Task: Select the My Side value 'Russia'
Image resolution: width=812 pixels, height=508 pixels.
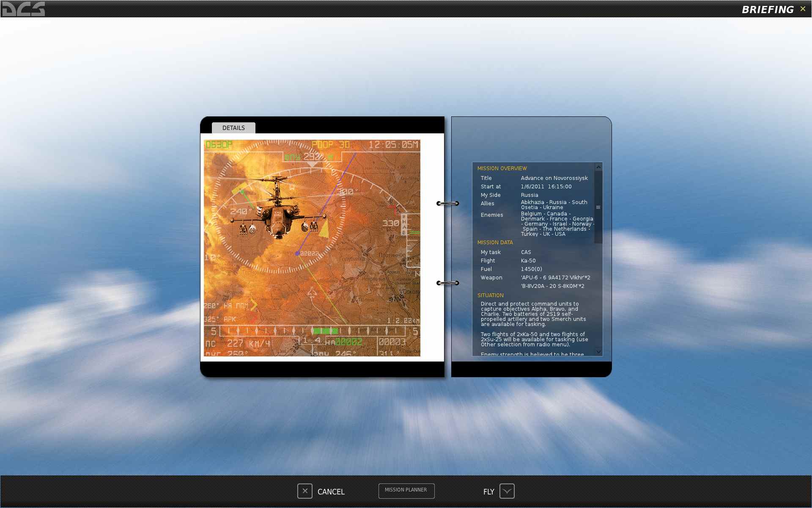Action: tap(529, 195)
